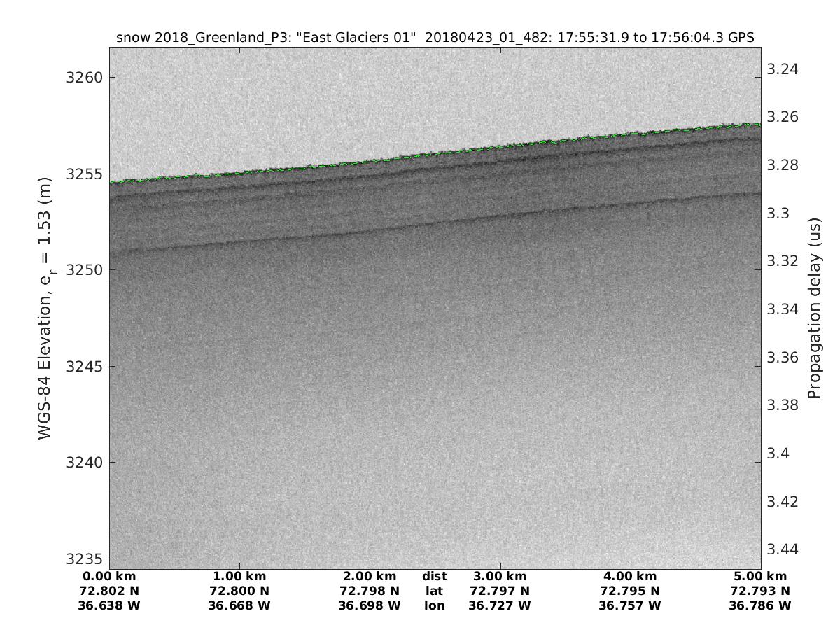Image resolution: width=840 pixels, height=630 pixels.
Task: Click the 'dist' row label below the plot
Action: click(x=434, y=577)
